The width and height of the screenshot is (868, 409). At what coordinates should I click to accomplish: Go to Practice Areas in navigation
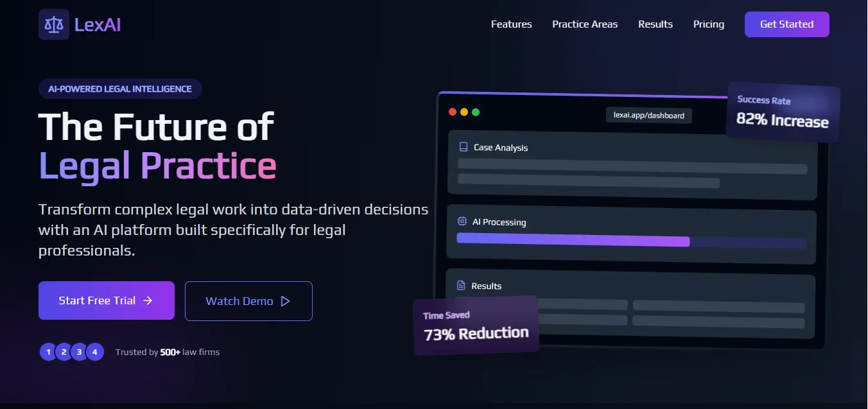coord(585,24)
